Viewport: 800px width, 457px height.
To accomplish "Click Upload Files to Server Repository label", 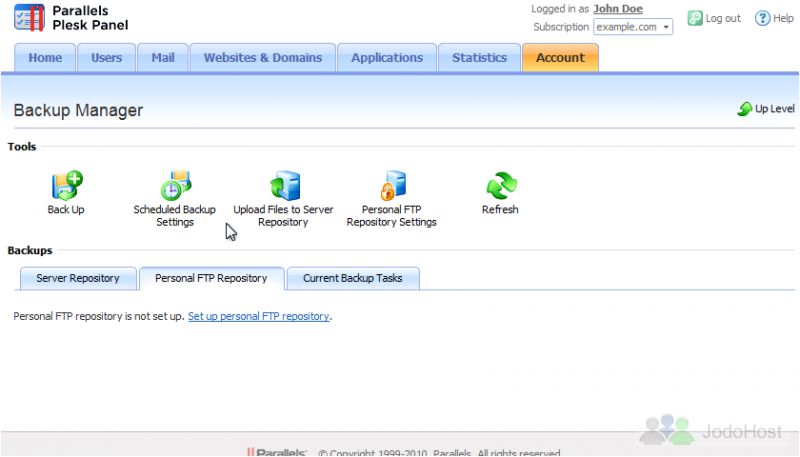I will point(283,216).
